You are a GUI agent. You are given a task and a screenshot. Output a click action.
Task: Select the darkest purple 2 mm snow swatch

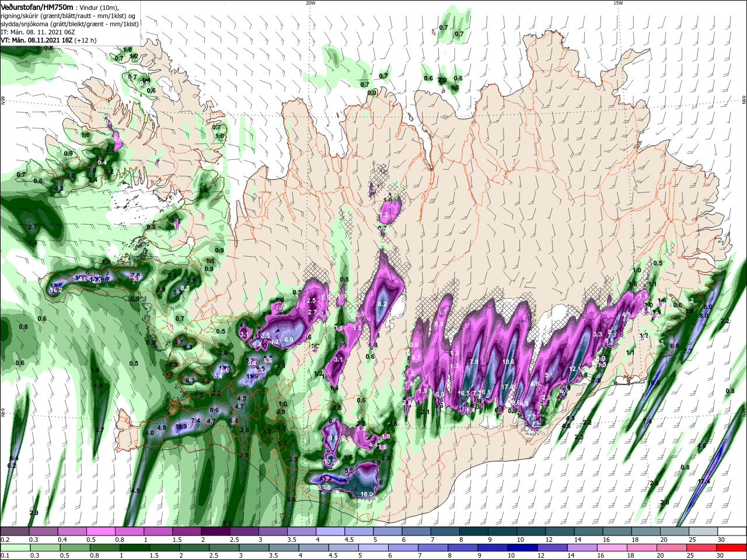pyautogui.click(x=215, y=531)
